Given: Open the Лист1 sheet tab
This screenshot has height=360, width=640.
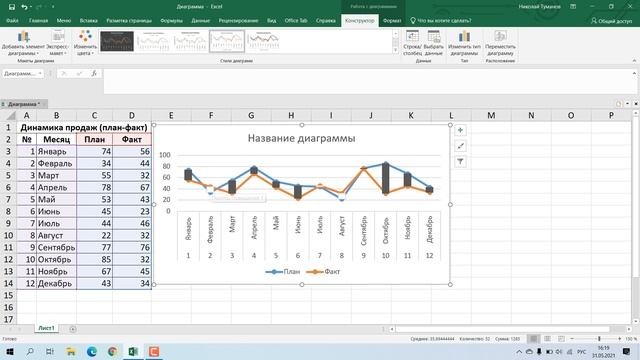Looking at the screenshot, I should point(46,328).
